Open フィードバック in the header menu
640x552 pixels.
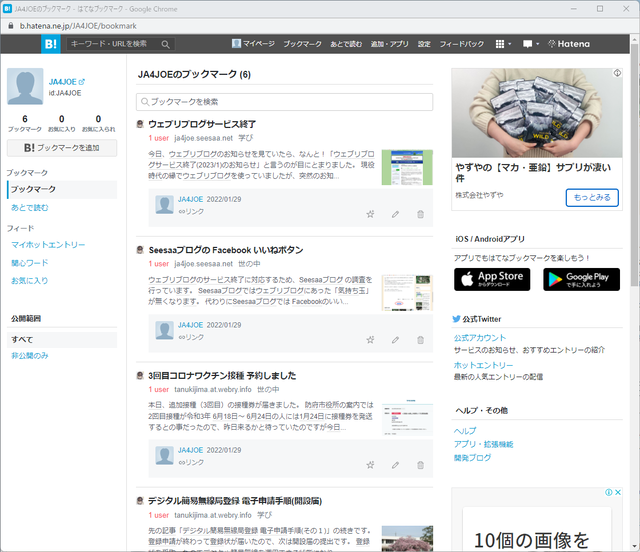coord(462,44)
